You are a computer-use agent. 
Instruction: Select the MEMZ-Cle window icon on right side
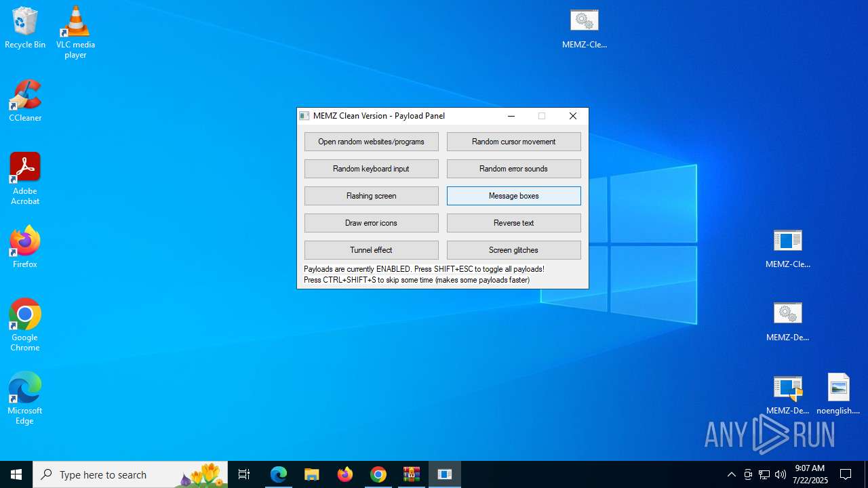[x=788, y=248]
